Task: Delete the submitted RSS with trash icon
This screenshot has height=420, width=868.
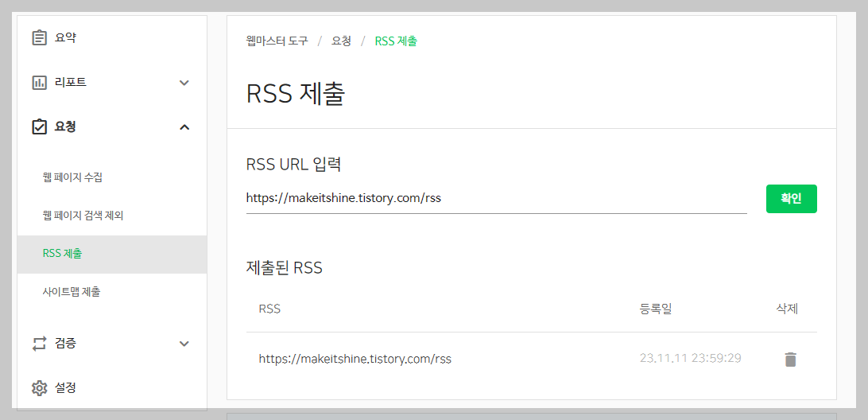Action: click(790, 359)
